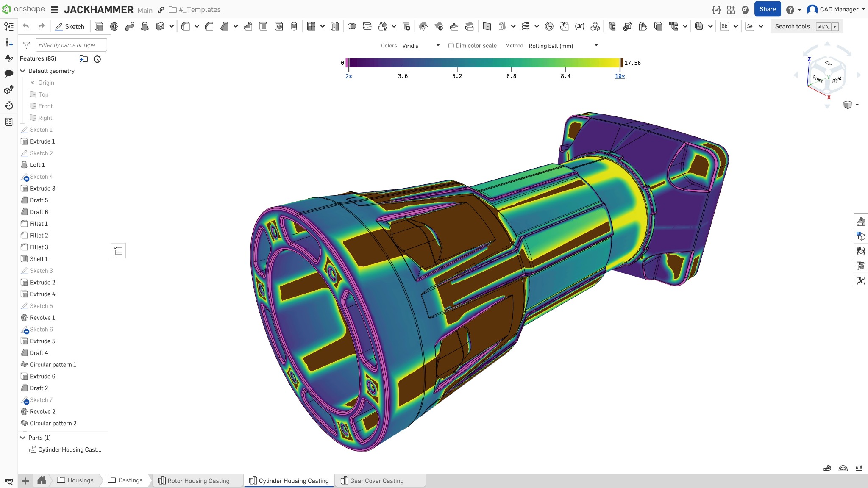Image resolution: width=868 pixels, height=488 pixels.
Task: Open the Method Rolling ball dropdown
Action: (x=563, y=46)
